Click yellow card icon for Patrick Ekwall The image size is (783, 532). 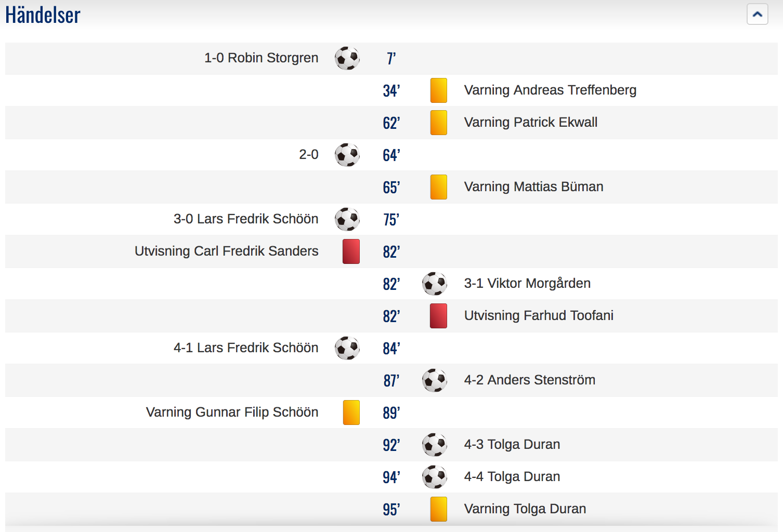click(439, 123)
